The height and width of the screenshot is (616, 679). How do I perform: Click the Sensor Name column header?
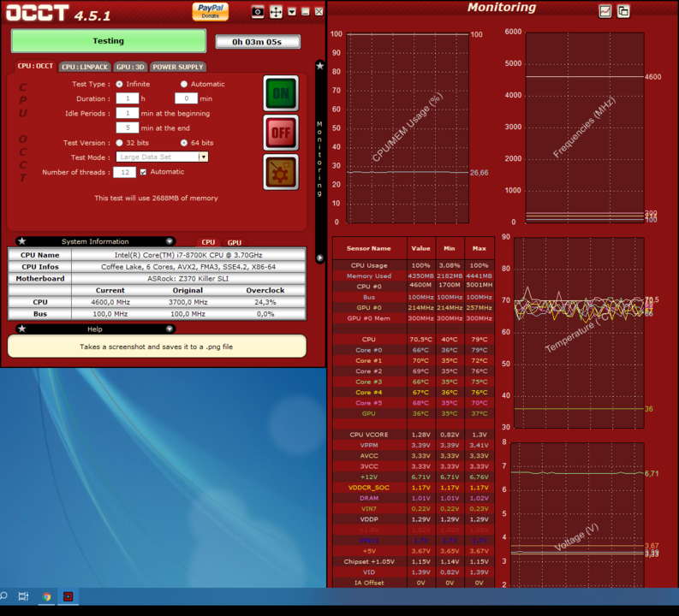pyautogui.click(x=369, y=248)
